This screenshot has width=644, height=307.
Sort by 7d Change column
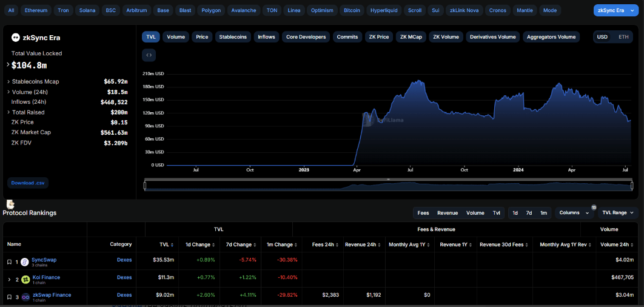click(254, 245)
